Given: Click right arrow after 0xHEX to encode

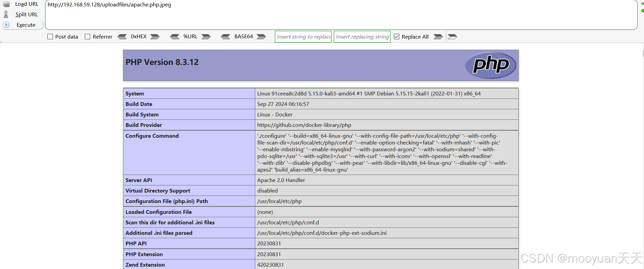Looking at the screenshot, I should point(155,37).
